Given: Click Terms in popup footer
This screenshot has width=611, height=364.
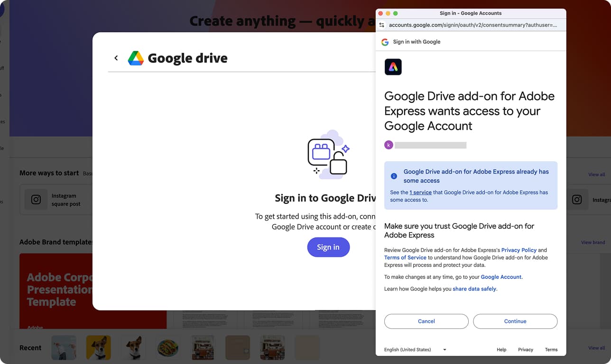Looking at the screenshot, I should point(551,350).
